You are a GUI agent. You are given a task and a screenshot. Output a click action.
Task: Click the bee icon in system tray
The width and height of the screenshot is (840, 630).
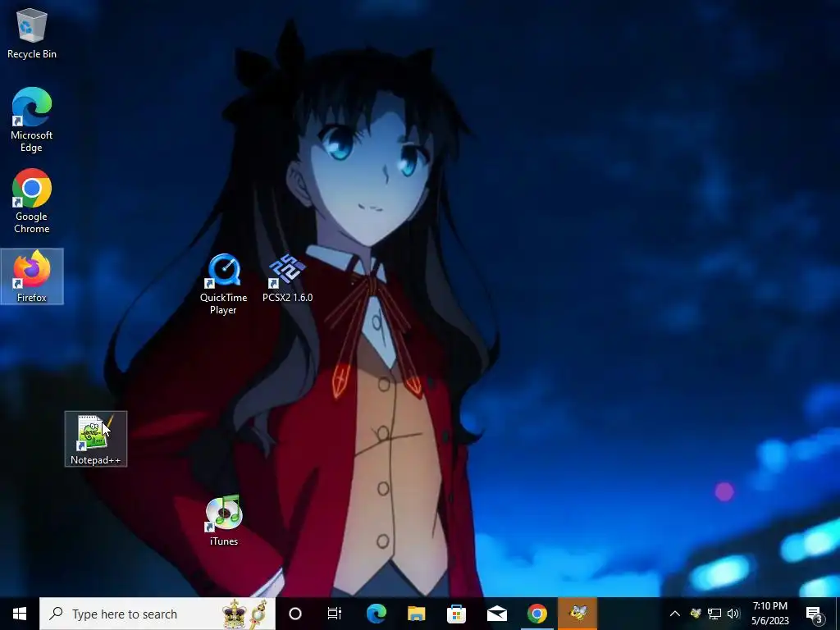[696, 614]
